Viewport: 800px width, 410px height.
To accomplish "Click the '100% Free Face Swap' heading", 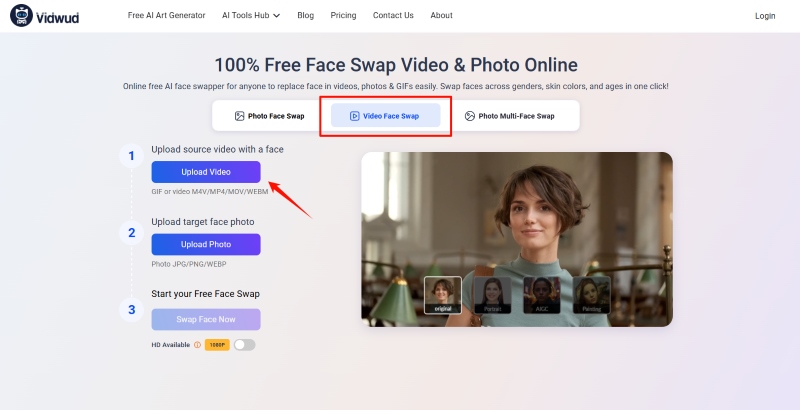I will 396,65.
